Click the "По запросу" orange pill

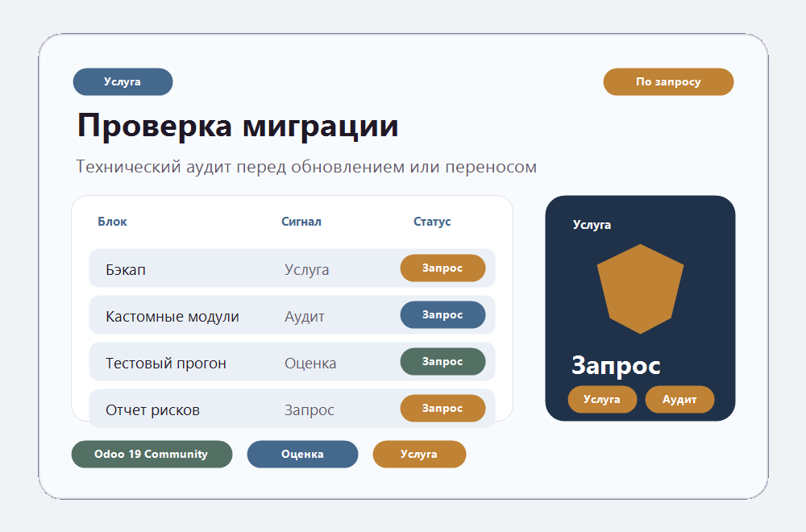click(x=668, y=81)
